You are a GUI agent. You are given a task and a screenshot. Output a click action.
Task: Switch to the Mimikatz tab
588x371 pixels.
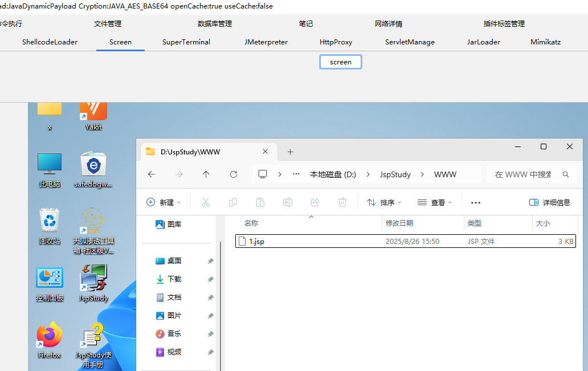pos(546,42)
